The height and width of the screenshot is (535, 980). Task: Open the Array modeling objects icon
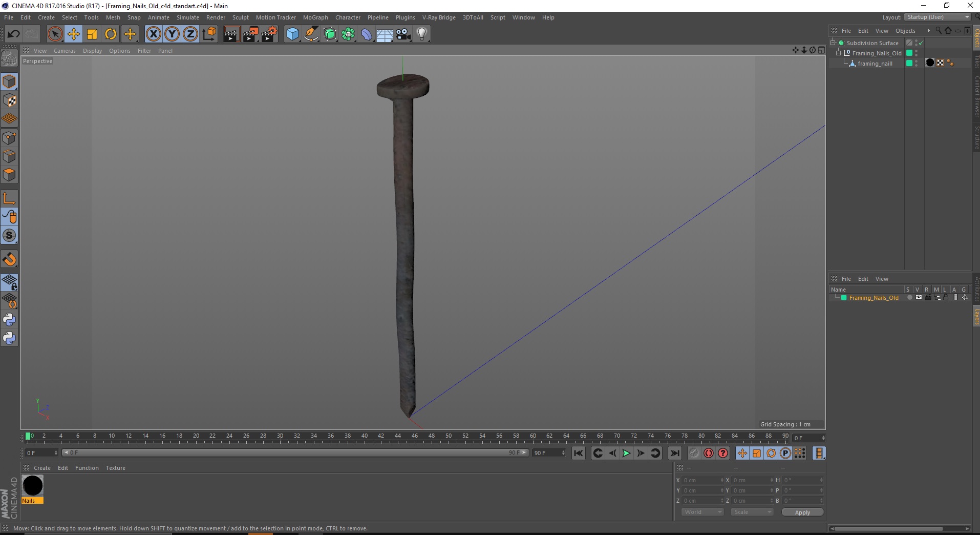tap(348, 34)
